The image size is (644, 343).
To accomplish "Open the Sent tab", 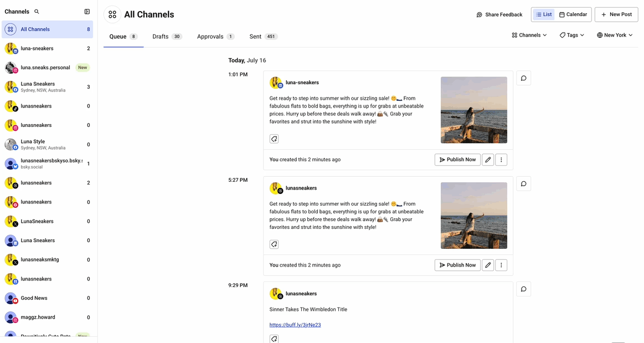I will (263, 37).
